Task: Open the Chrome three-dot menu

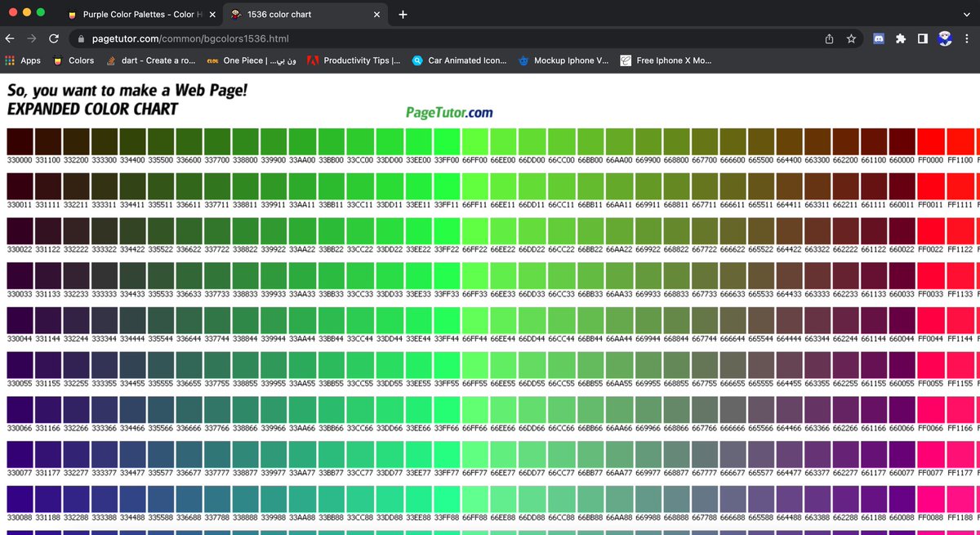Action: tap(967, 38)
